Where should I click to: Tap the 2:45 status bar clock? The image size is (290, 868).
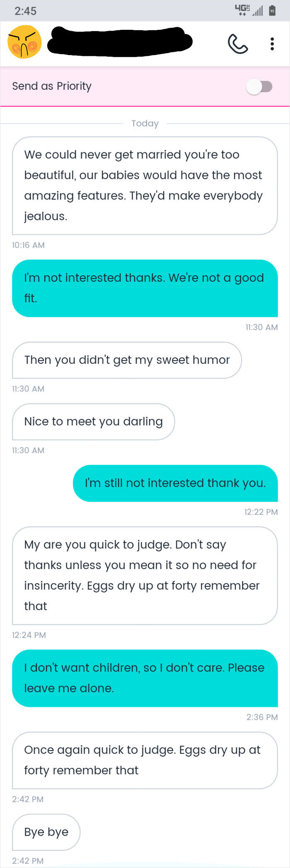point(26,11)
